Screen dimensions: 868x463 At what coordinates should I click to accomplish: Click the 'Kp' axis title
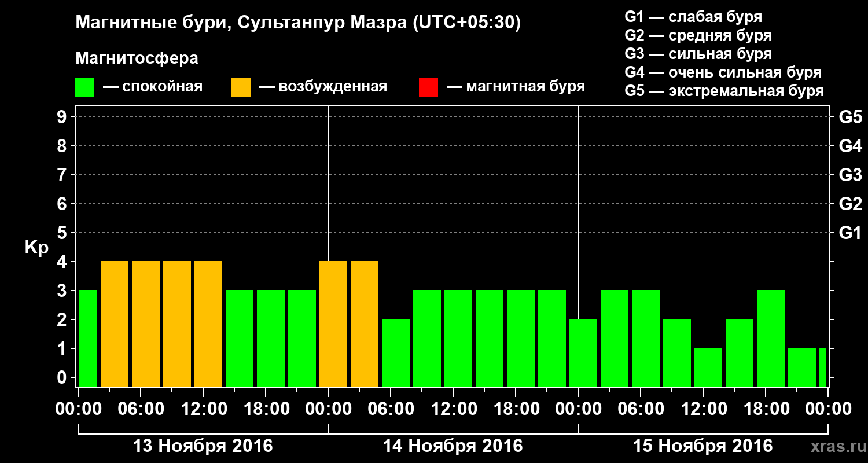(36, 248)
